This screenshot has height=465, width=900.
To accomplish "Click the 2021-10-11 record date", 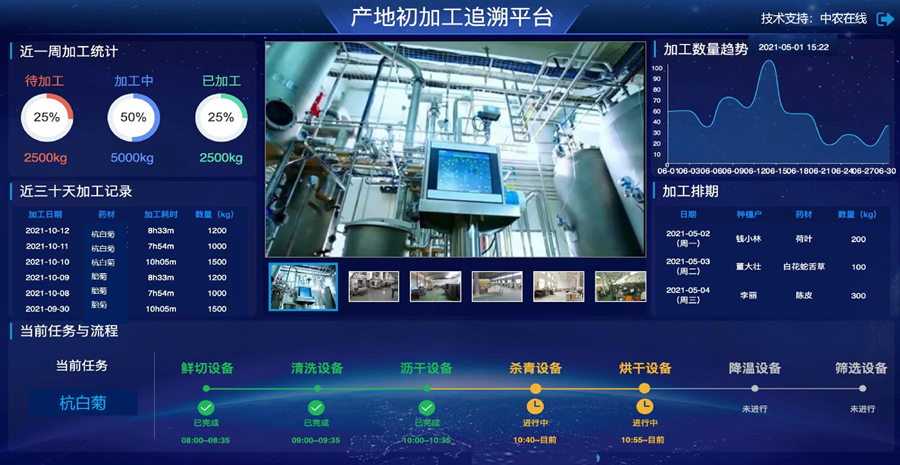I will (x=48, y=246).
